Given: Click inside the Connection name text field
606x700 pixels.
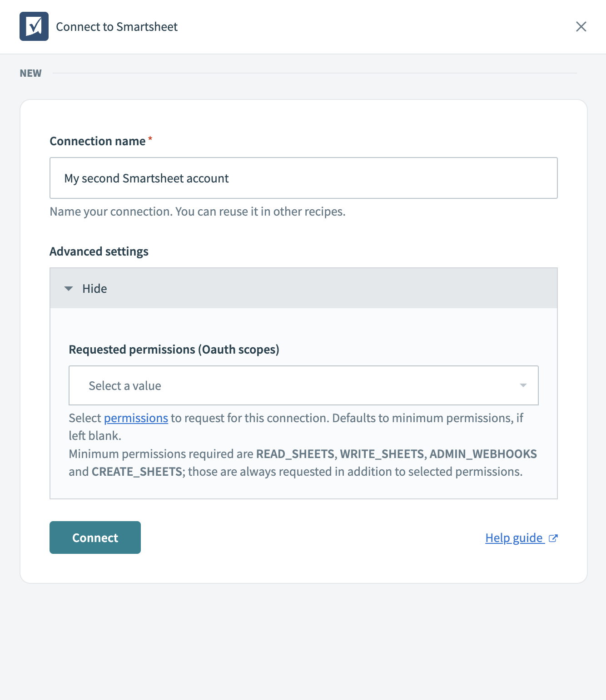Looking at the screenshot, I should [303, 178].
